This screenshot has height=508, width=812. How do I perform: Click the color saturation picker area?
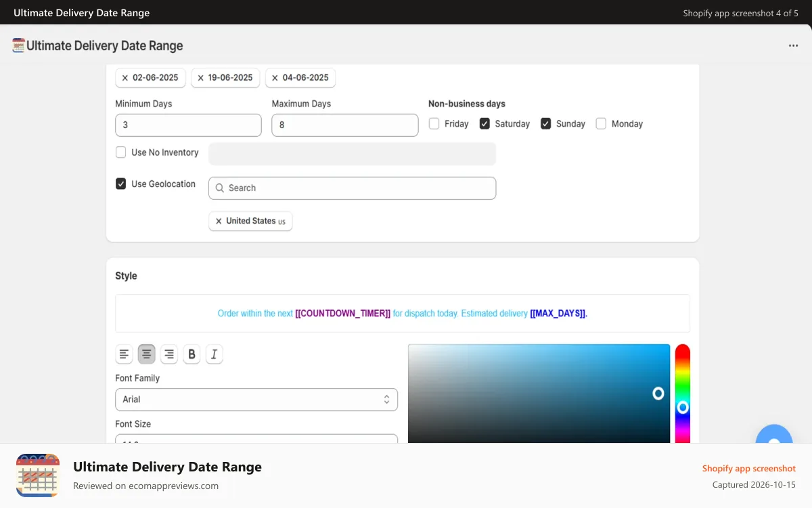click(x=539, y=394)
